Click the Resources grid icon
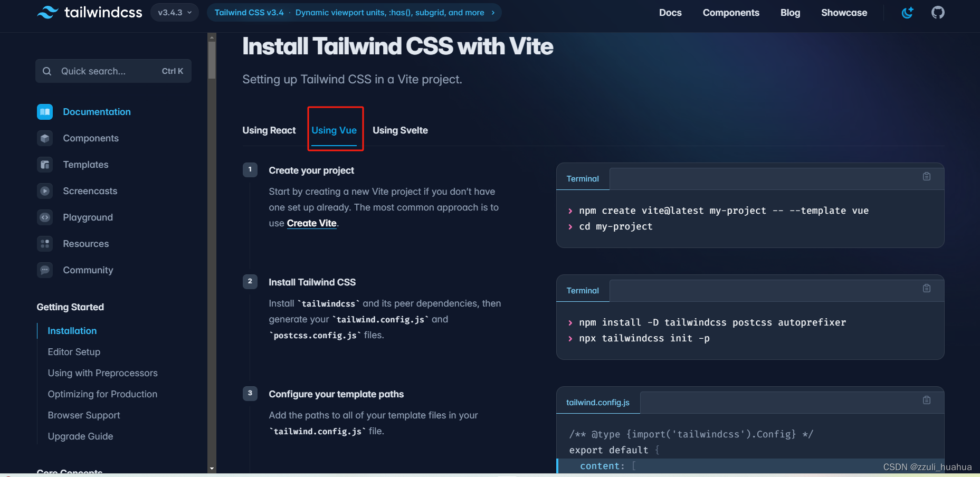980x477 pixels. [x=45, y=244]
